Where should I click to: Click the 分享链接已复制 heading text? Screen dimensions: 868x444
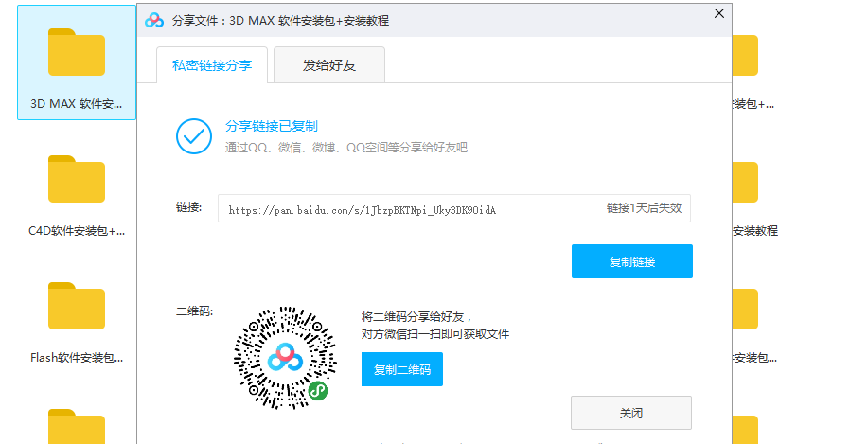[272, 126]
